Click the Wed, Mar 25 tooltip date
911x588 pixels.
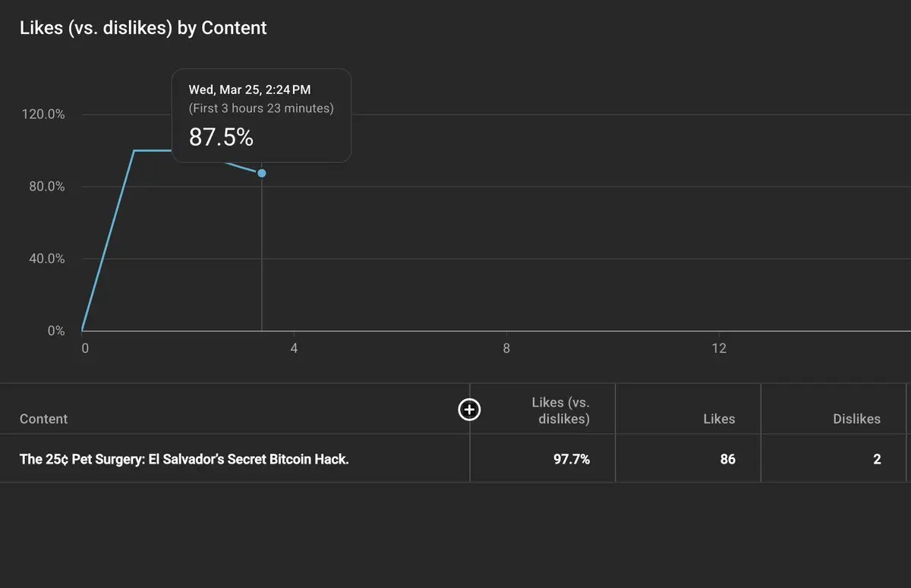250,90
